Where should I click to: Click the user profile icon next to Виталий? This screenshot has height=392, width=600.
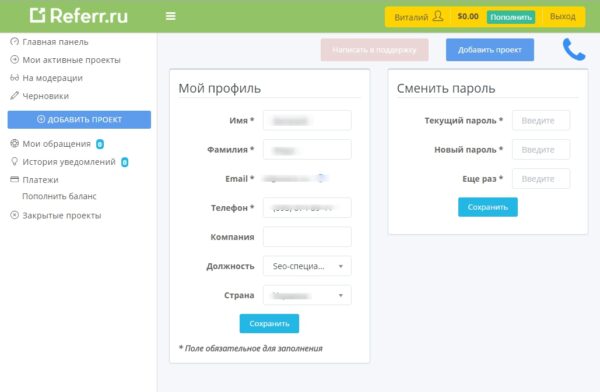click(x=438, y=16)
